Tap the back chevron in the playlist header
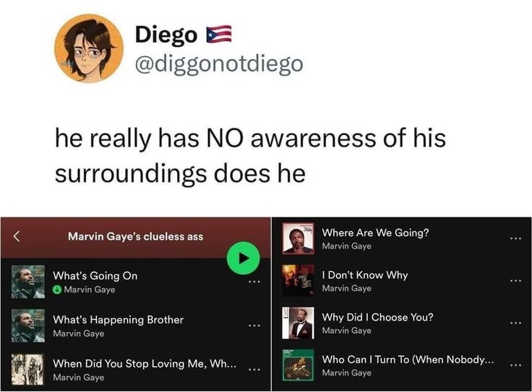 (17, 236)
